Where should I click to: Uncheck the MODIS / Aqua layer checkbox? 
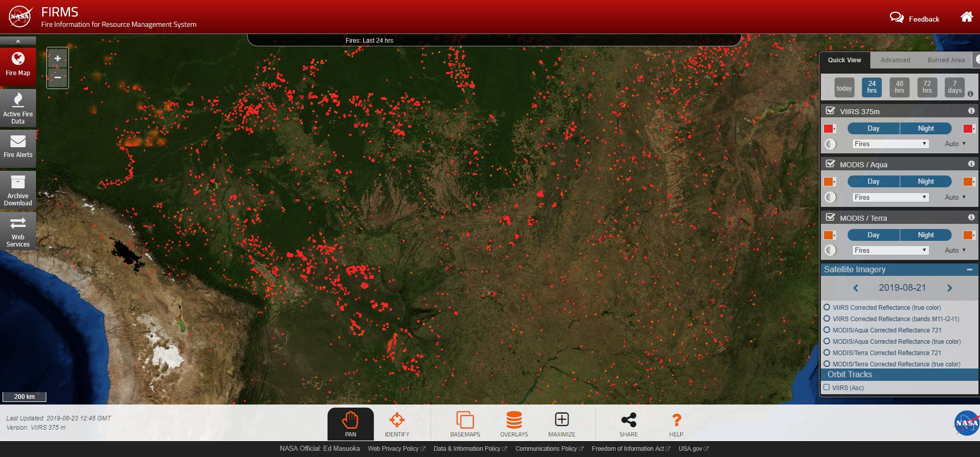pos(830,164)
